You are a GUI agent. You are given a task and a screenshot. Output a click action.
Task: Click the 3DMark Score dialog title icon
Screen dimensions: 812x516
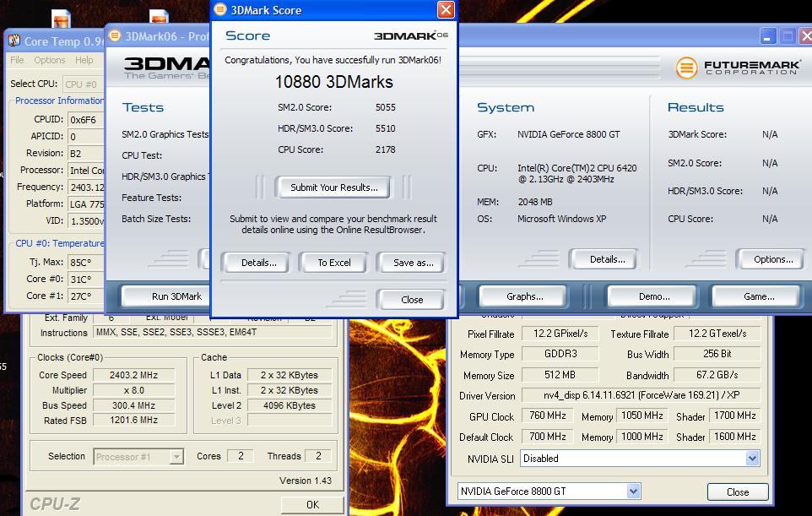[220, 9]
